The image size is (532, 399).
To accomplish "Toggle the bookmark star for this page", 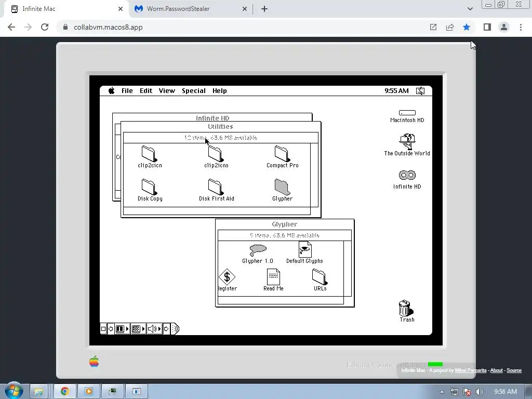I will (x=467, y=27).
